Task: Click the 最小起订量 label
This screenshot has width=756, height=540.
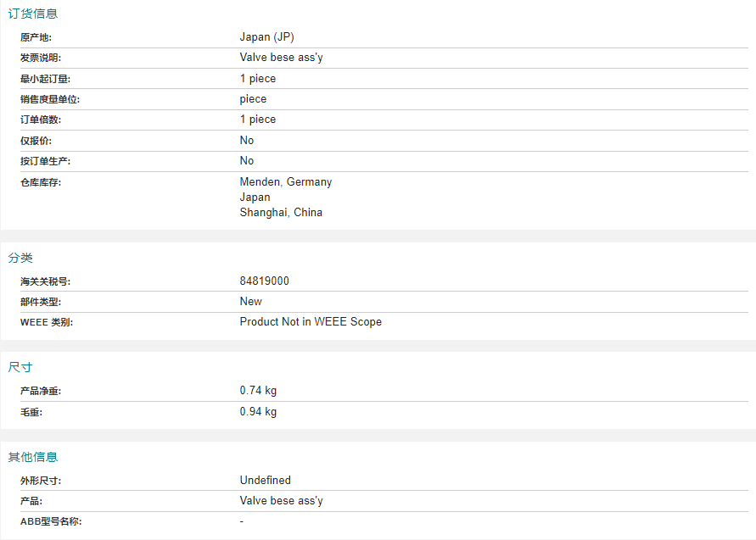Action: tap(45, 79)
